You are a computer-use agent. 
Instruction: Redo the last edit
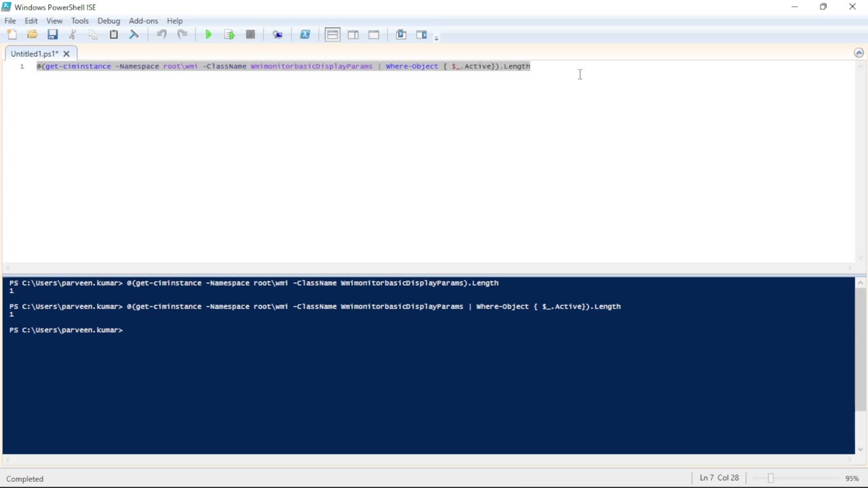182,35
